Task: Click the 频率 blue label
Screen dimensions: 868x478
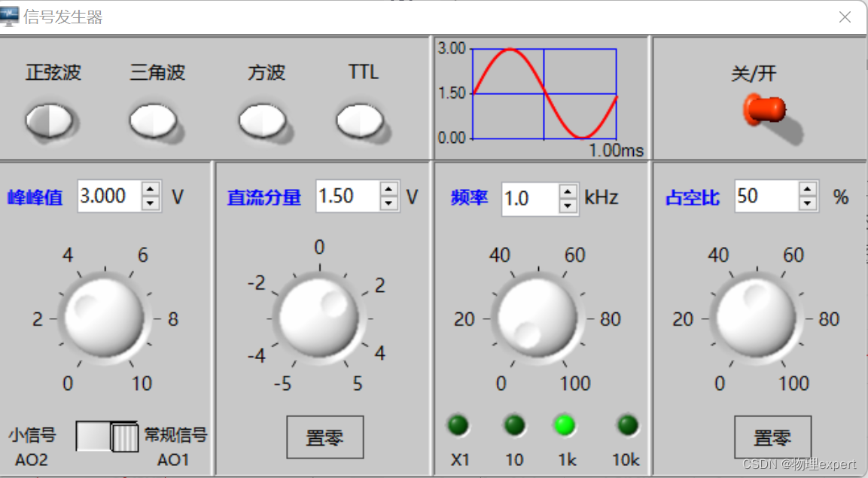Action: 470,197
